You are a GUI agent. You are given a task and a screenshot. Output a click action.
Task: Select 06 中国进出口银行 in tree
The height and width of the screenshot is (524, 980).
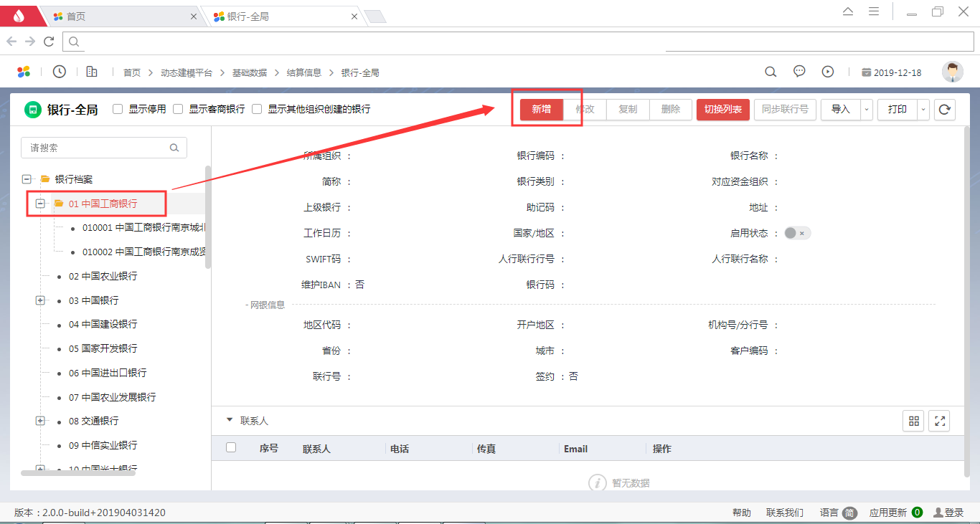pos(108,373)
